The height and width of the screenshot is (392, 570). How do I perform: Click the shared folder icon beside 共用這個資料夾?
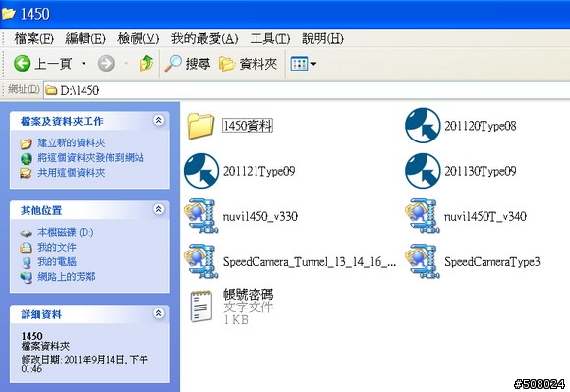27,173
